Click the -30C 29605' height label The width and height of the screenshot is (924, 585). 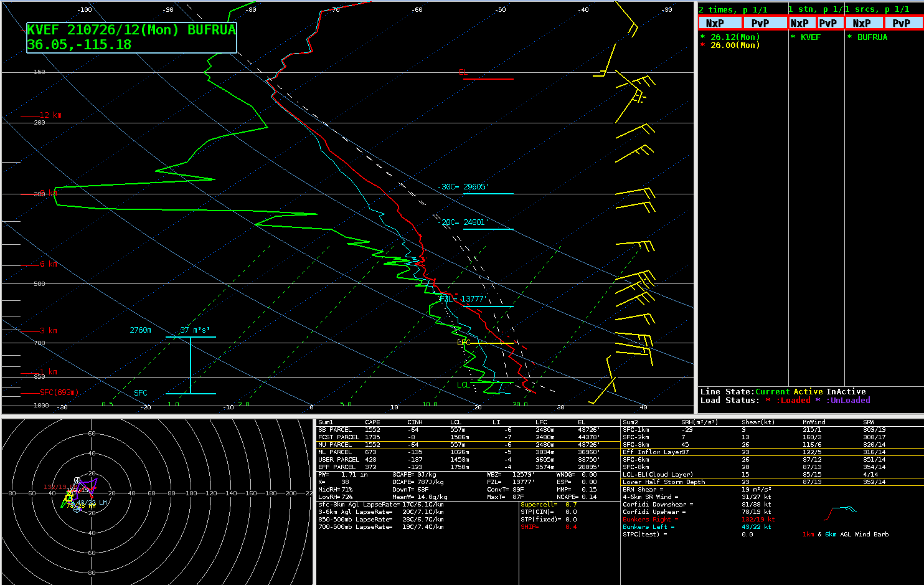click(476, 188)
